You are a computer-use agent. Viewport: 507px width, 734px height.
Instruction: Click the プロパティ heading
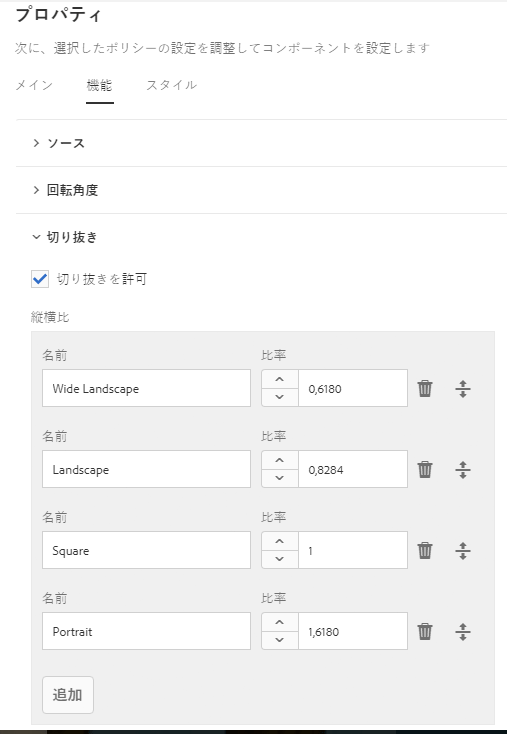click(x=59, y=15)
